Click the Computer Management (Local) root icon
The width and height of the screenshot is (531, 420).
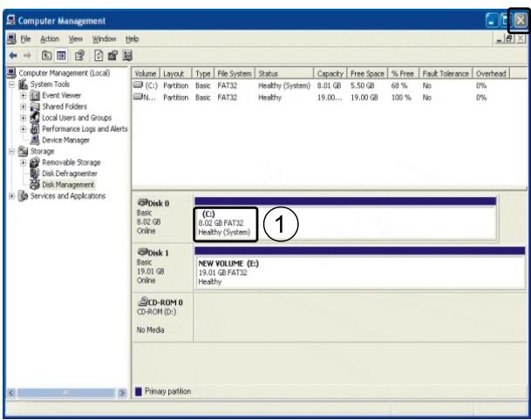[x=11, y=73]
